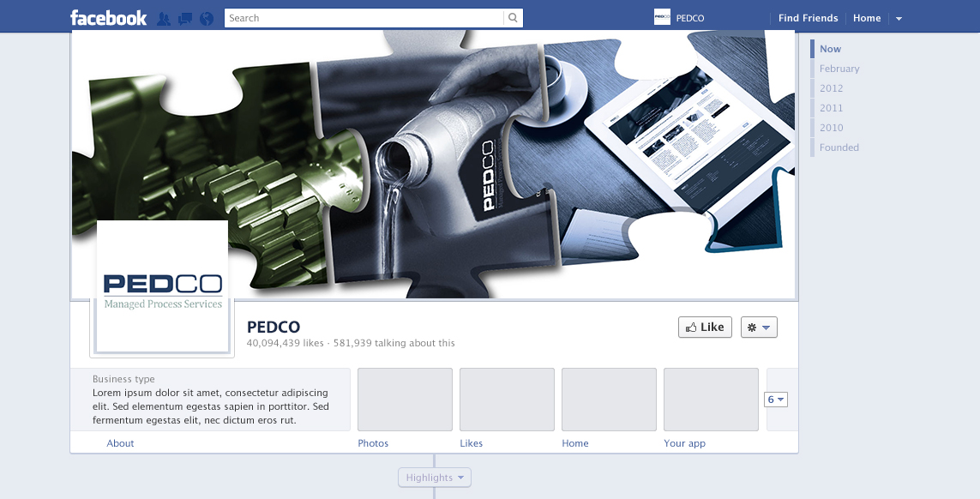Click the Lorem ipsum description text
The height and width of the screenshot is (499, 980).
211,406
